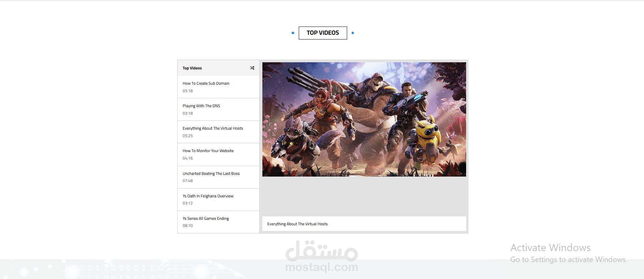
Task: Click the 05:18 duration under Sub Domain
Action: tap(188, 91)
